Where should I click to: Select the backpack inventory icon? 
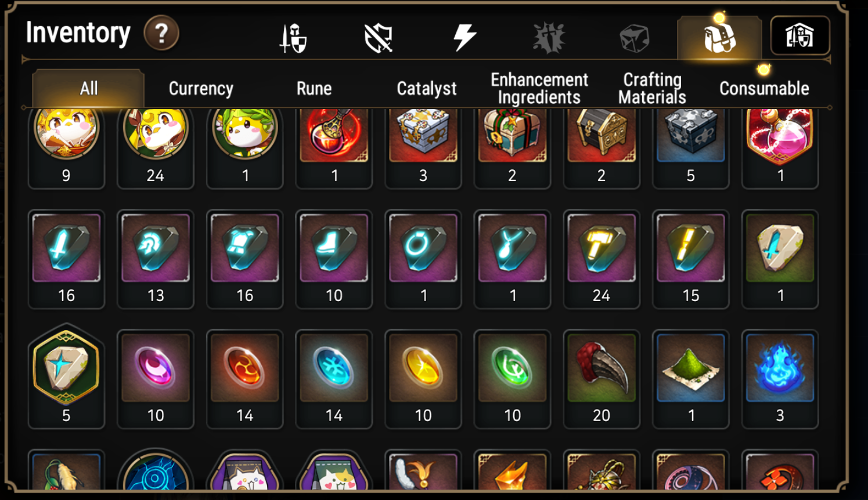719,38
